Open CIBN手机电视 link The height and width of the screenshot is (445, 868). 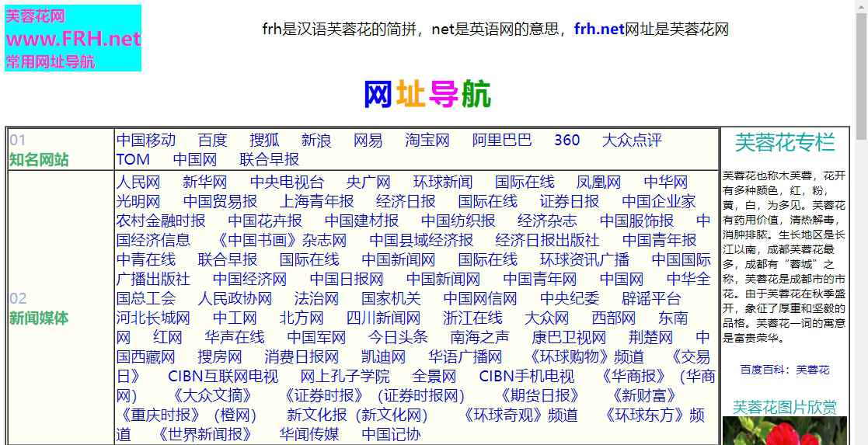tap(526, 377)
